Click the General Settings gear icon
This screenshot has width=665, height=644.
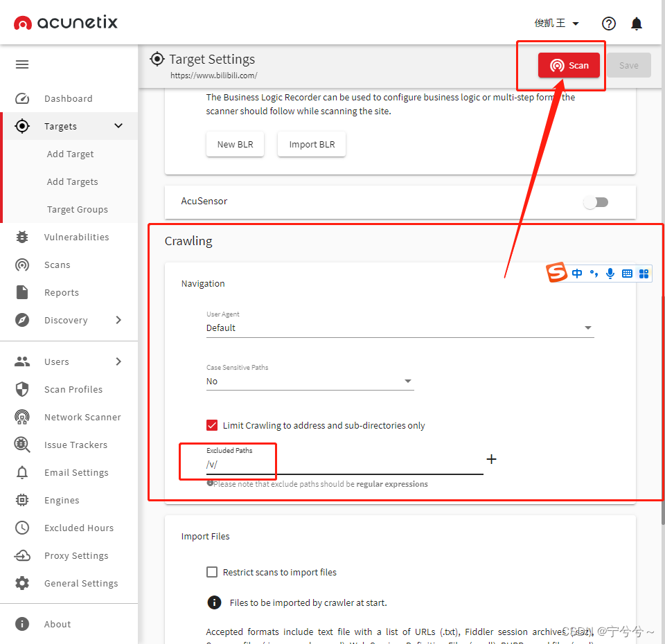pos(22,583)
